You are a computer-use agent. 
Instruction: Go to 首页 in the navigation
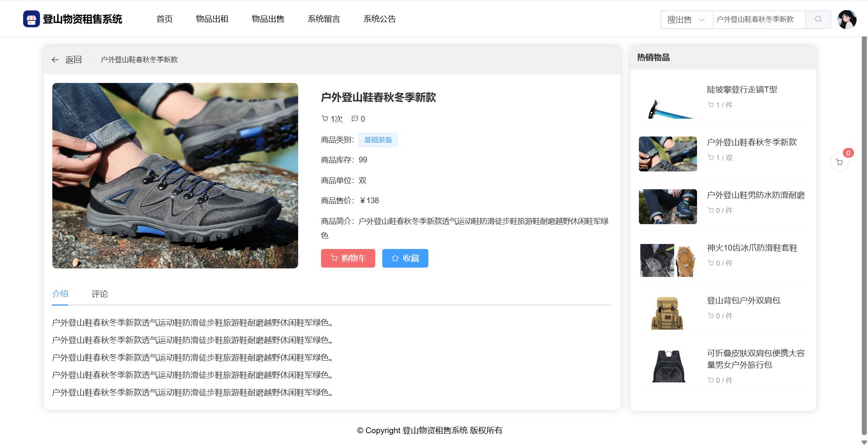point(164,19)
